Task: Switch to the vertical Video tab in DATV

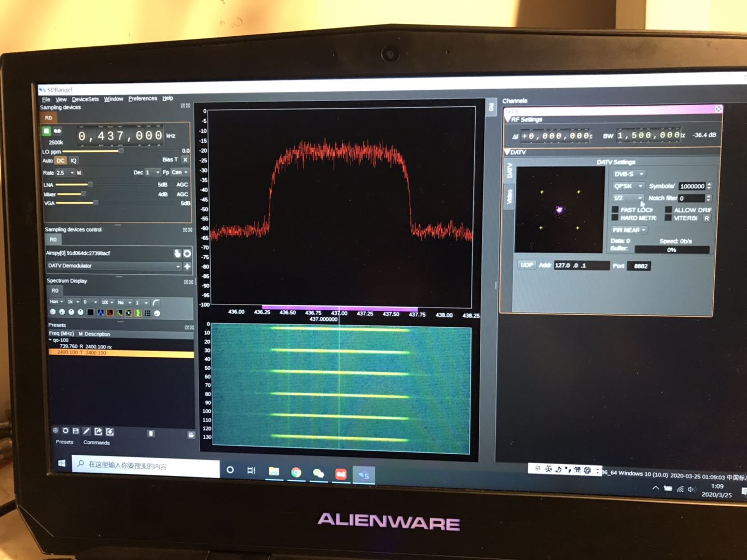Action: click(509, 197)
